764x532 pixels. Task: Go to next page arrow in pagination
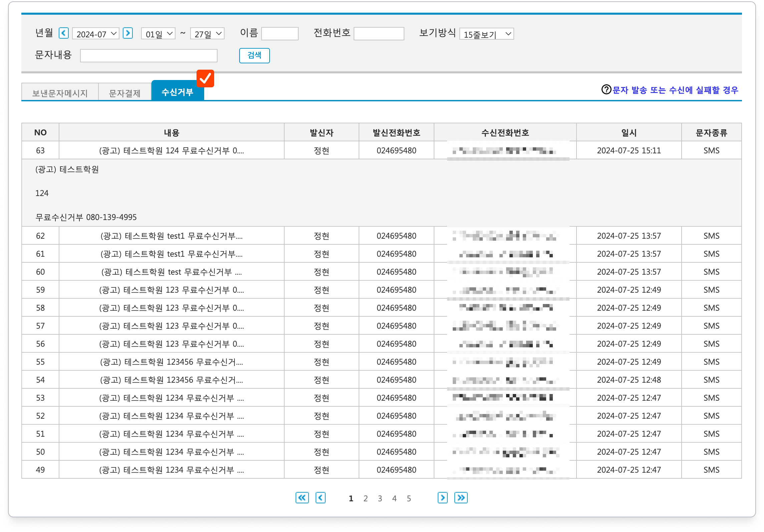click(x=442, y=498)
